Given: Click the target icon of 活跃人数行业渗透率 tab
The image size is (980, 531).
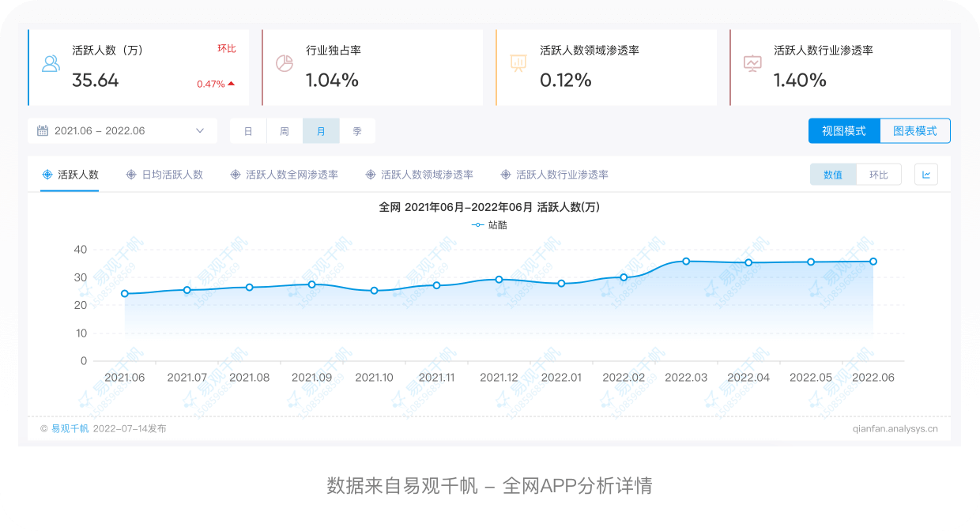Looking at the screenshot, I should coord(506,175).
